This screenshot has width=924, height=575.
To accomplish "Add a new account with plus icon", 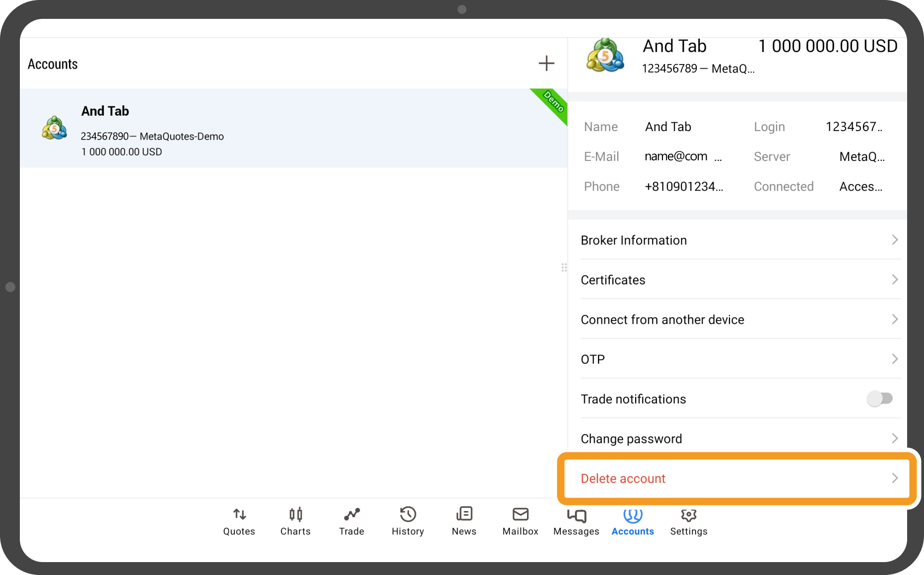I will click(x=546, y=63).
